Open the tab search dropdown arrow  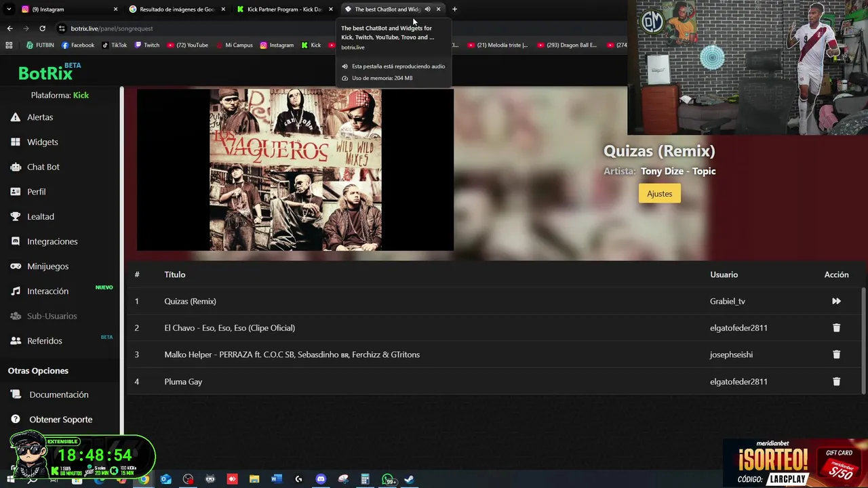[9, 9]
